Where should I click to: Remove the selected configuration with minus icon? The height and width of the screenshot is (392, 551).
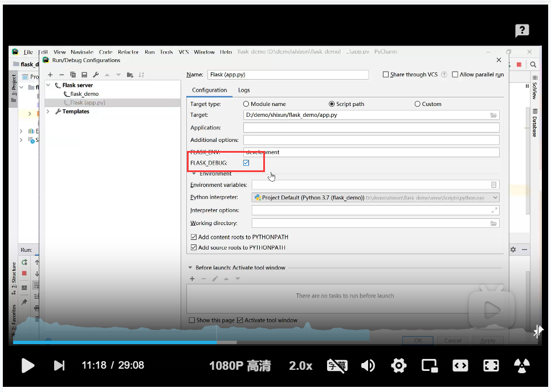tap(62, 75)
